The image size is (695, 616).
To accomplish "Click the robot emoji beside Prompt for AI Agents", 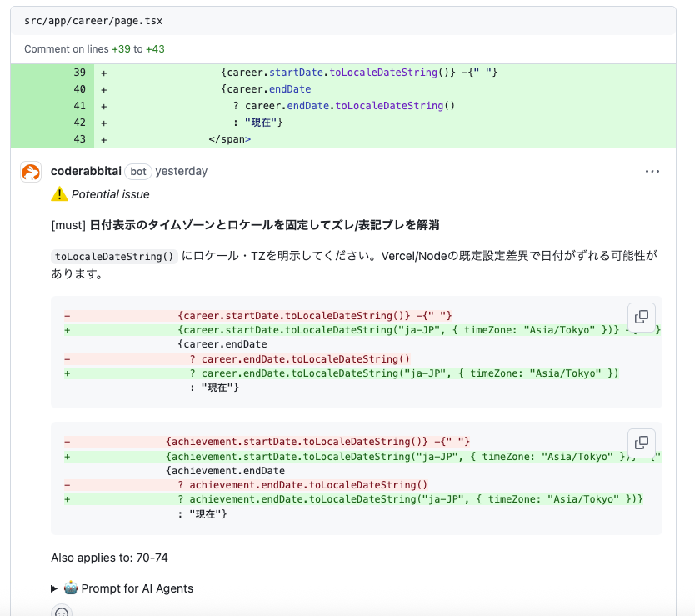I will click(71, 588).
